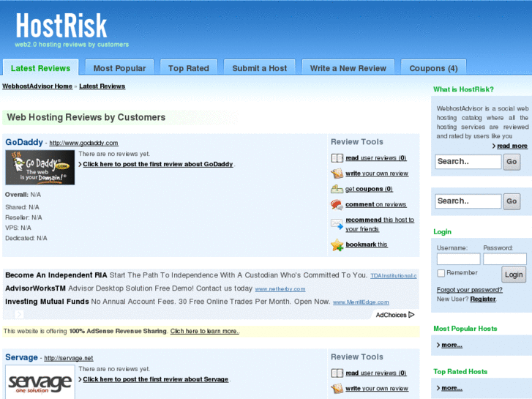This screenshot has height=399, width=532.
Task: Open the Top Rated tab
Action: tap(189, 68)
